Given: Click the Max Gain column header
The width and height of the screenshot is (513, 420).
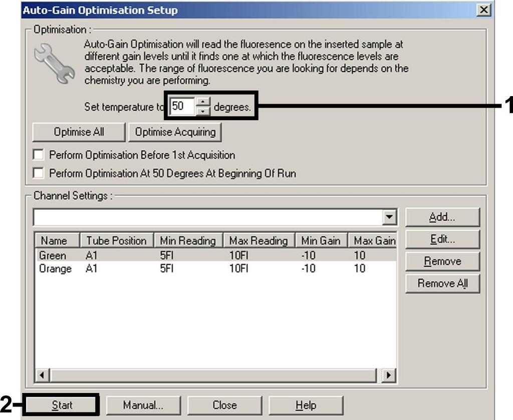Looking at the screenshot, I should (372, 241).
